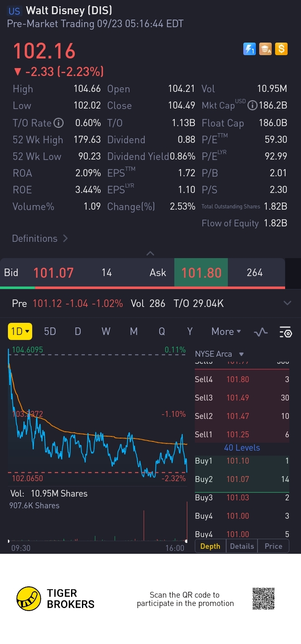
Task: Tap the Tiger Brokers logo
Action: [x=55, y=599]
